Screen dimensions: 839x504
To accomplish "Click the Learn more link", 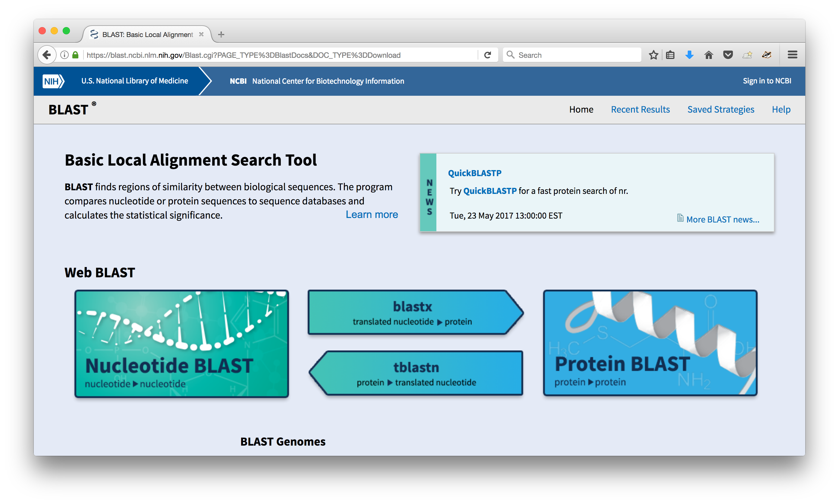I will pyautogui.click(x=372, y=215).
